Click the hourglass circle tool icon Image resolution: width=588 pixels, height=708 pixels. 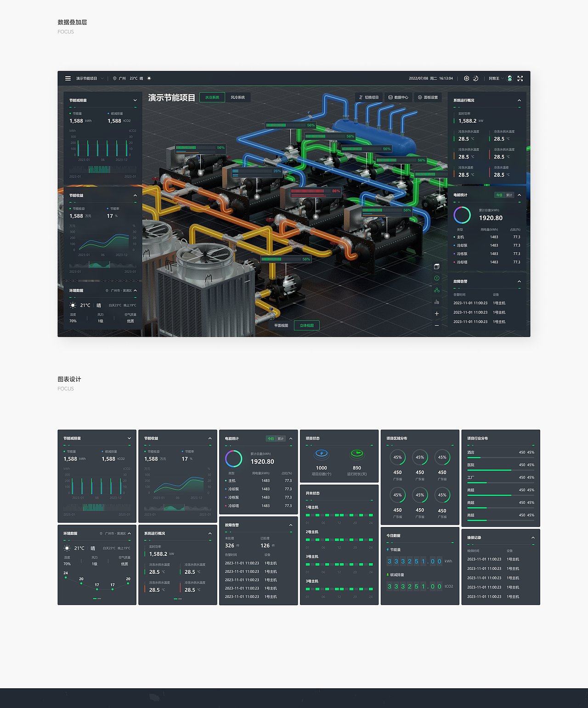[437, 278]
